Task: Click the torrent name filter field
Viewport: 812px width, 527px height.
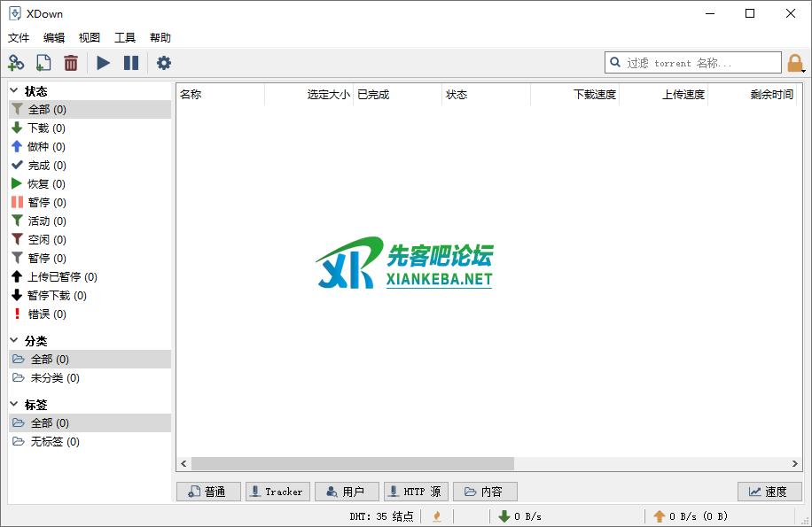Action: (700, 63)
